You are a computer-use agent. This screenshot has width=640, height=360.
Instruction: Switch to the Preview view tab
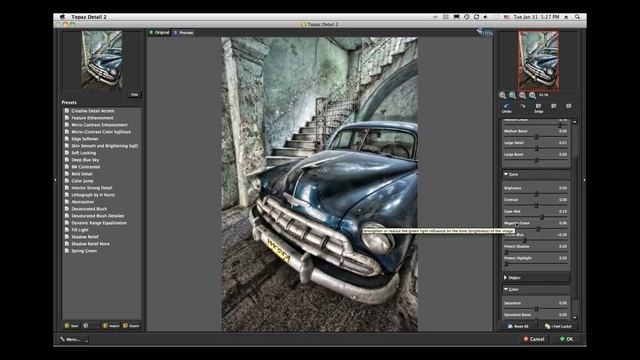pos(184,33)
